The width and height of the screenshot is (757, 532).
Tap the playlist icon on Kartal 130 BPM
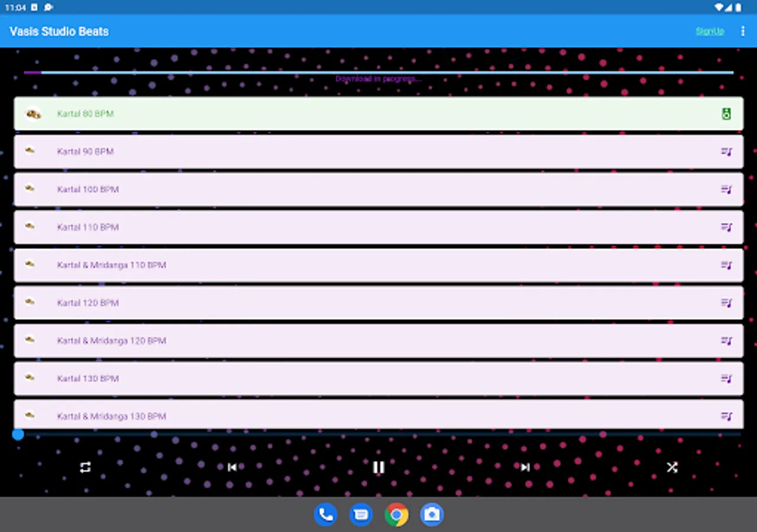coord(726,379)
